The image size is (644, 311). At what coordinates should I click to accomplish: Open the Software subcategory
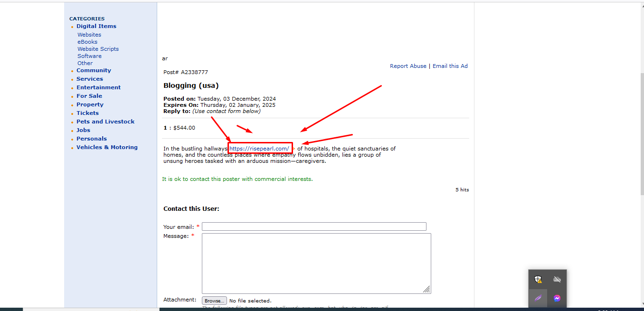(x=90, y=56)
